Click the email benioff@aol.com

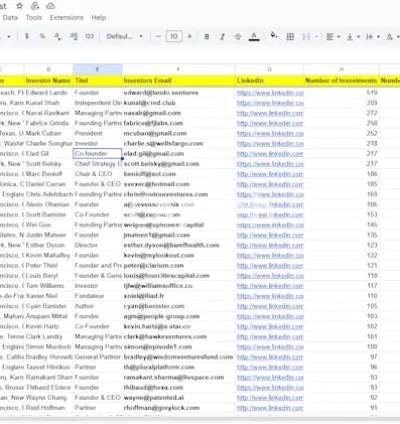pos(149,174)
